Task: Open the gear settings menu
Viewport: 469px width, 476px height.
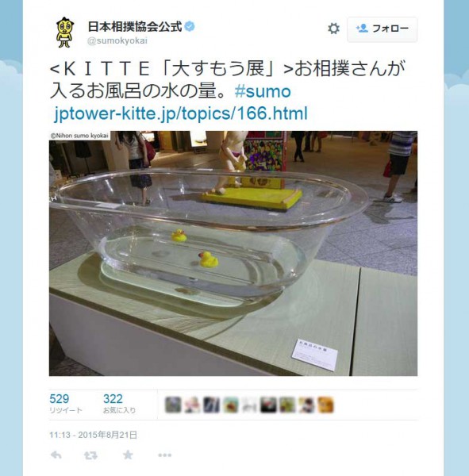Action: pyautogui.click(x=333, y=29)
